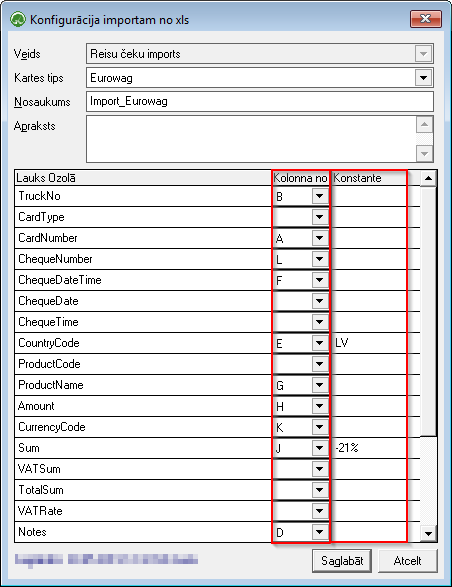Click the green tree application icon
This screenshot has width=452, height=587.
tap(18, 19)
